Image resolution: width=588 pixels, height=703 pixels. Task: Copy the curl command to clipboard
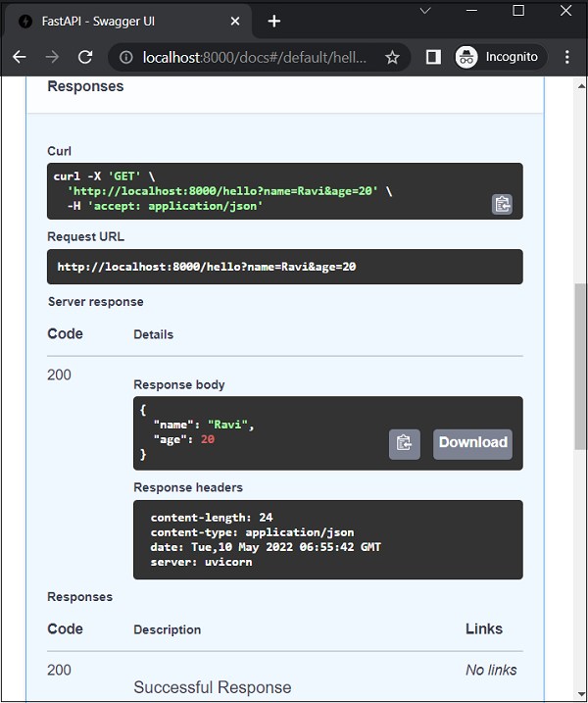click(502, 204)
